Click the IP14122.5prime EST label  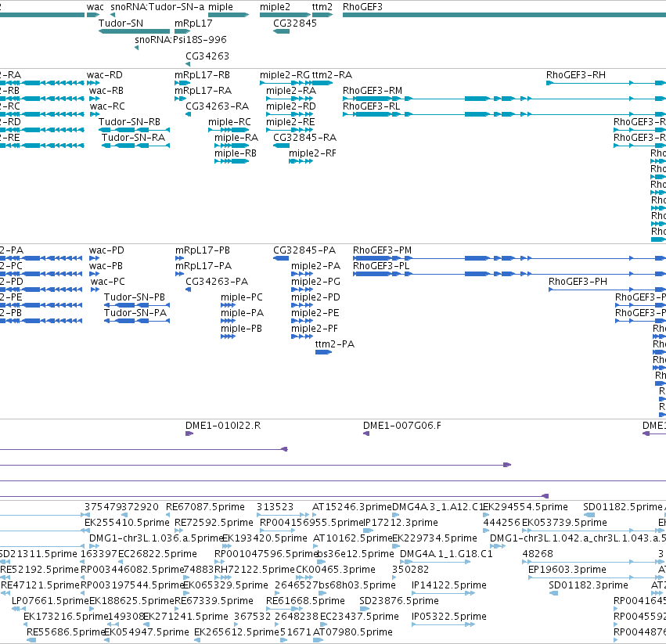449,585
